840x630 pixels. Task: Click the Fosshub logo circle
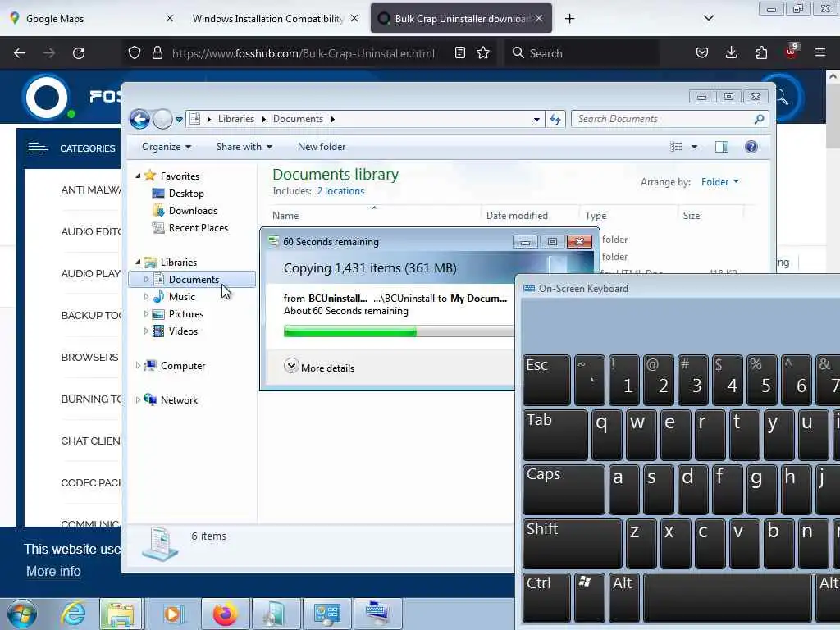coord(47,98)
